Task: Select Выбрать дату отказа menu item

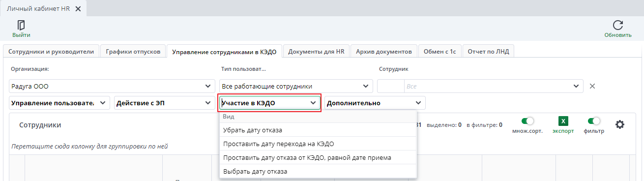Action: (318, 171)
